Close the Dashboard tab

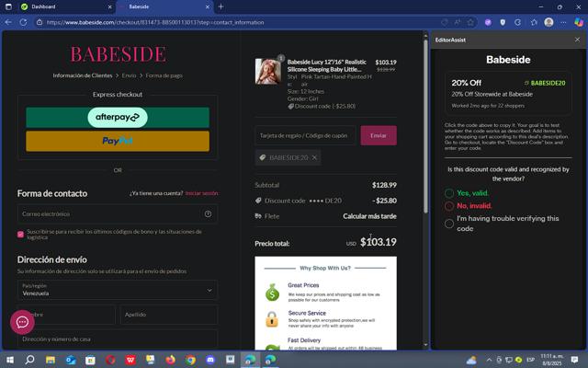(x=109, y=6)
